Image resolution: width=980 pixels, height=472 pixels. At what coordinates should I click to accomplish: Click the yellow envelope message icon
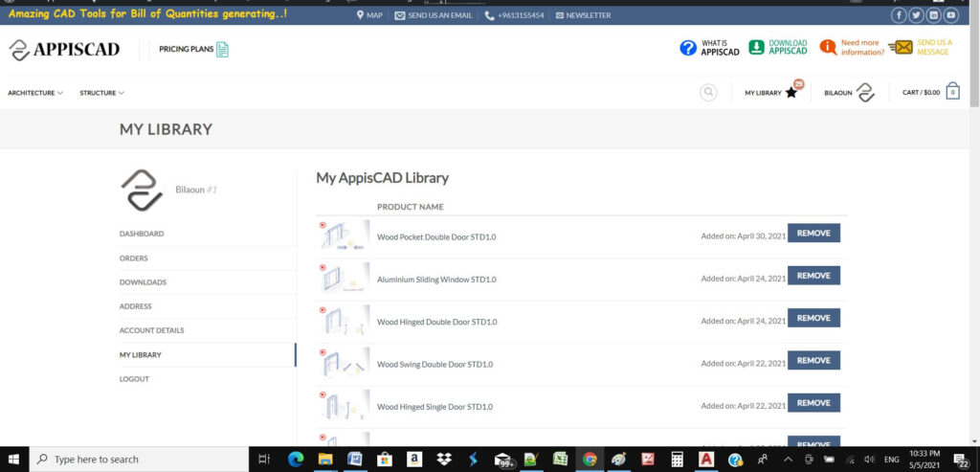coord(901,47)
